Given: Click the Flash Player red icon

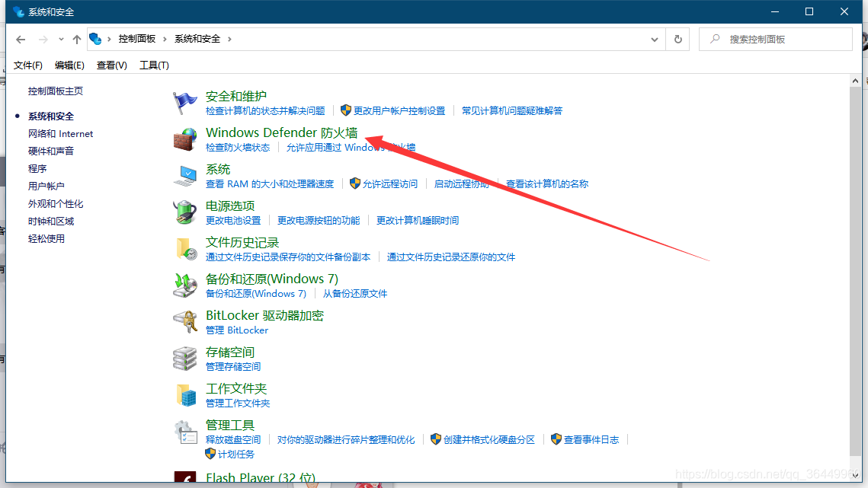Looking at the screenshot, I should click(x=185, y=477).
